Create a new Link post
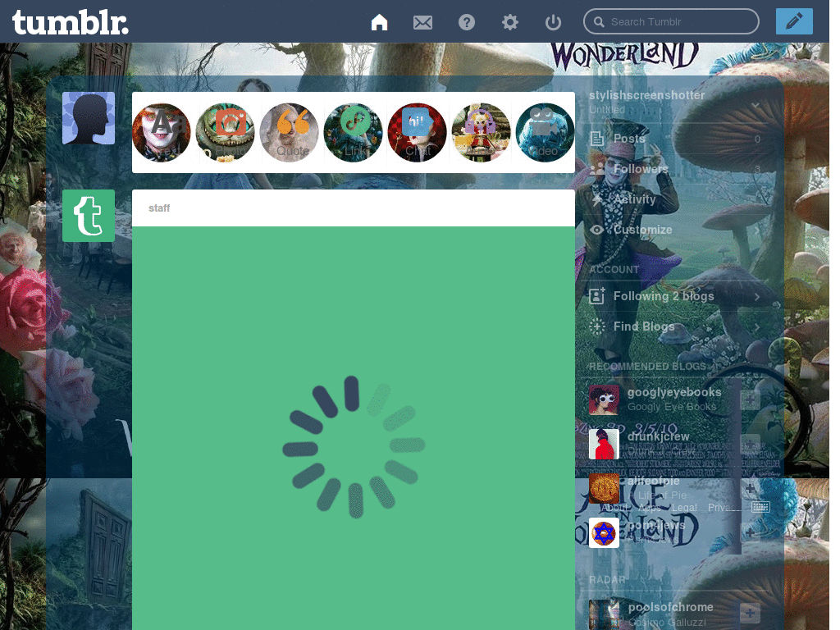840x630 pixels. click(353, 132)
